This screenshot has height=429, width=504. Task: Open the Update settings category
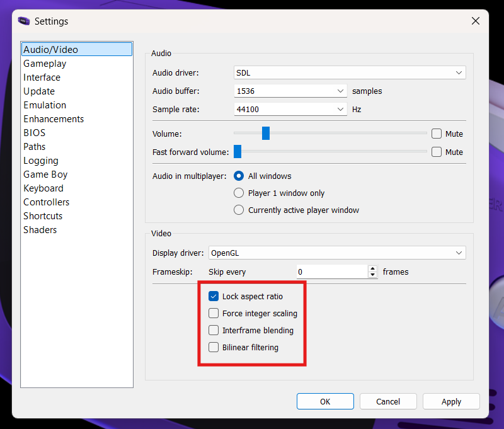tap(77, 91)
